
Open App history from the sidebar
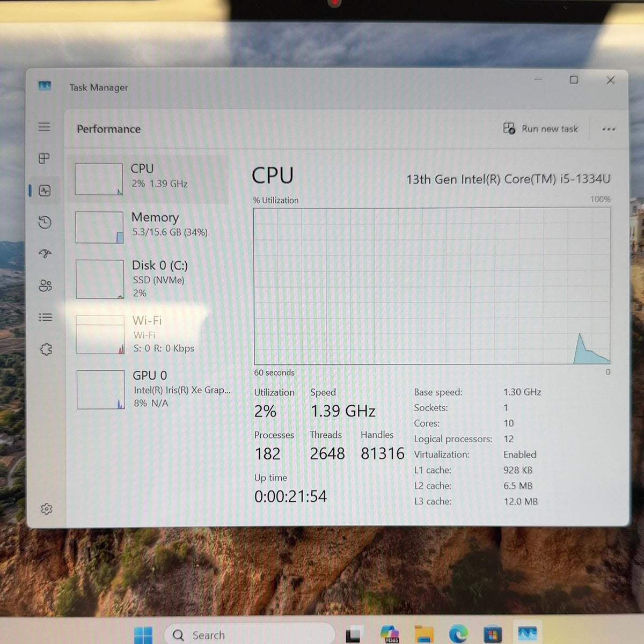45,222
